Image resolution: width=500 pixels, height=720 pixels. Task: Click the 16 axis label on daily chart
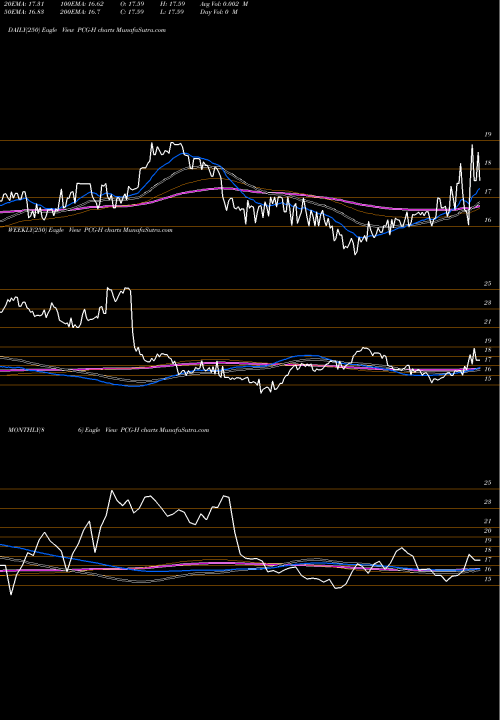pos(488,220)
